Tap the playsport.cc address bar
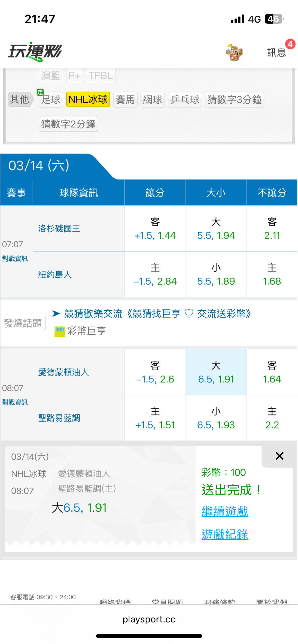298x644 pixels. (149, 619)
